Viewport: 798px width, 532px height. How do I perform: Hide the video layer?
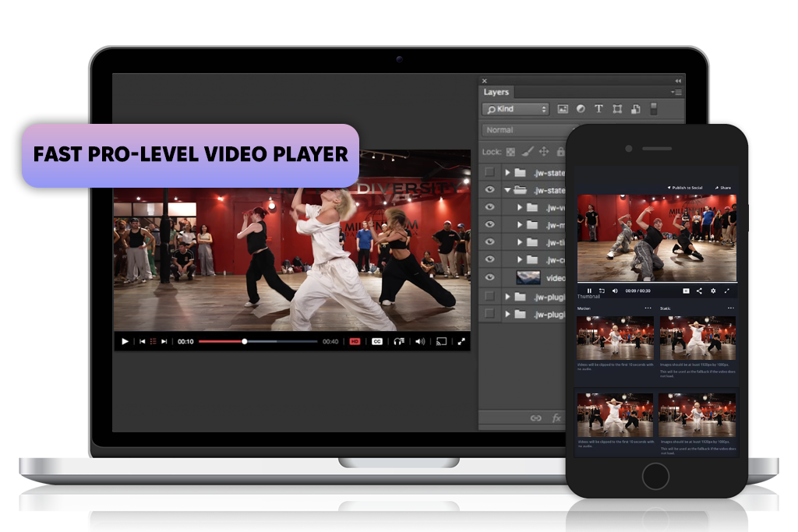click(489, 277)
